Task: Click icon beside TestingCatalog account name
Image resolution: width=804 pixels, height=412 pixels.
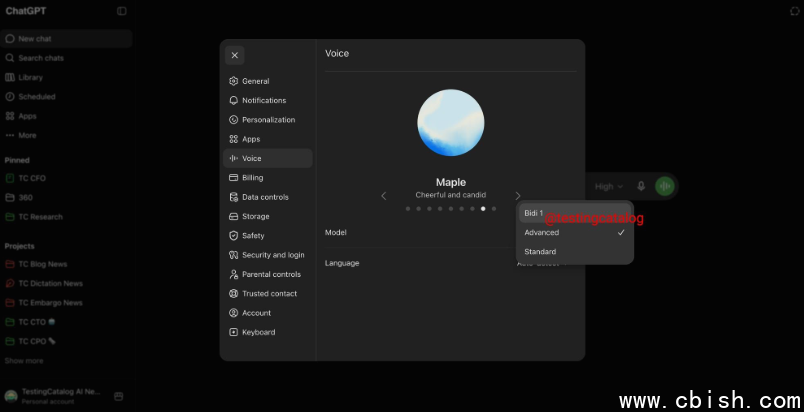Action: 118,396
